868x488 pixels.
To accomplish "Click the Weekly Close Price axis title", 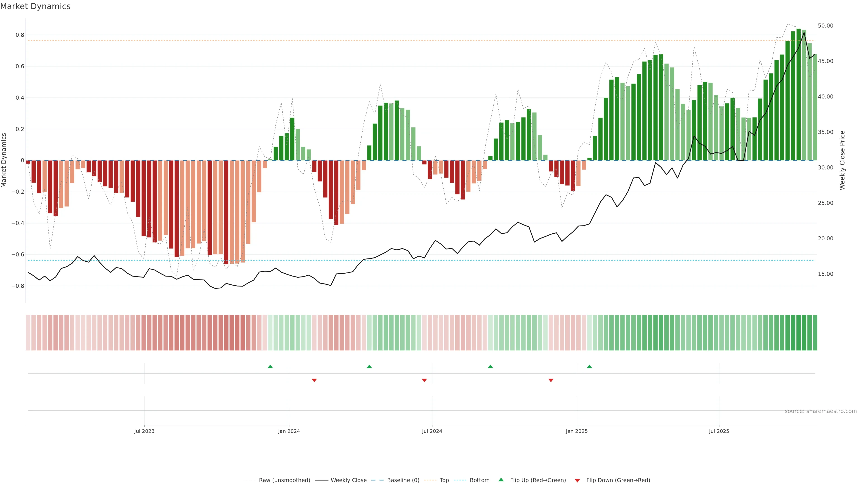I will click(x=842, y=160).
